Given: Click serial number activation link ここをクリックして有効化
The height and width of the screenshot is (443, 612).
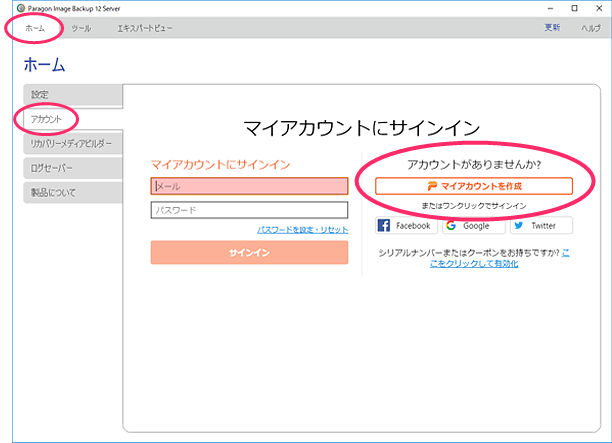Looking at the screenshot, I should point(474,263).
